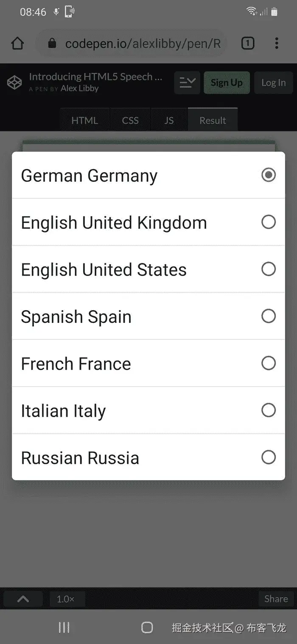Choose the Spanish Spain radio option

(268, 316)
